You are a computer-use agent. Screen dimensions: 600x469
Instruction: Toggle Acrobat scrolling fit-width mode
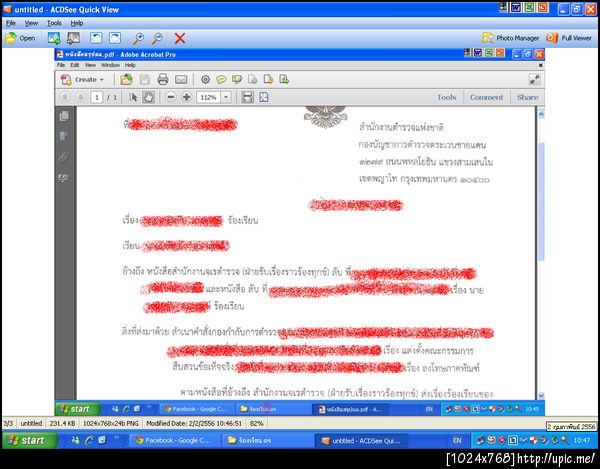tap(248, 97)
